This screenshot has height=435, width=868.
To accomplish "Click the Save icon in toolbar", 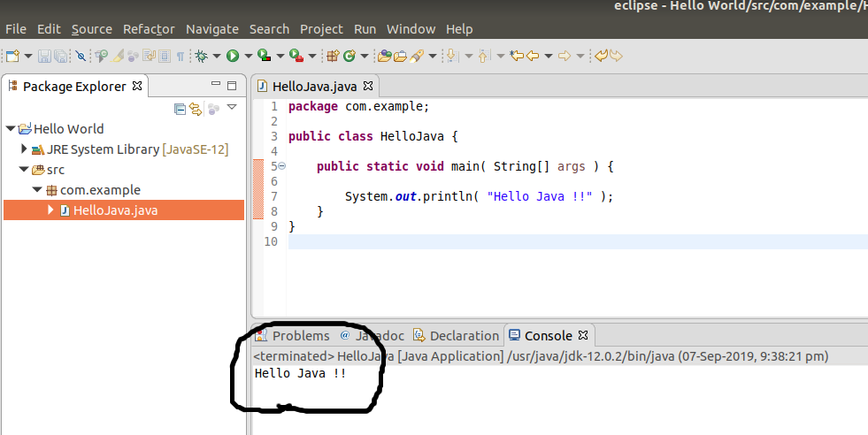I will 44,56.
